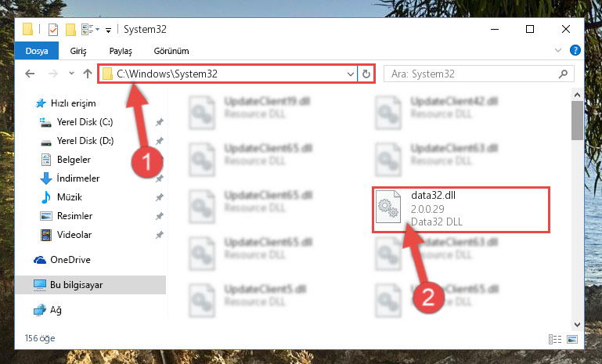Unpin Yerel Disk (C:) using pin icon
This screenshot has height=364, width=602.
(x=160, y=122)
